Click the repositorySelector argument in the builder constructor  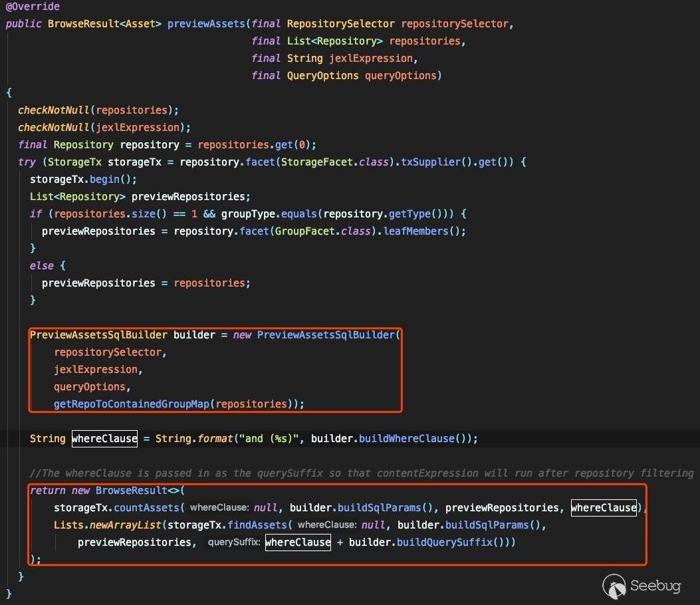(108, 352)
